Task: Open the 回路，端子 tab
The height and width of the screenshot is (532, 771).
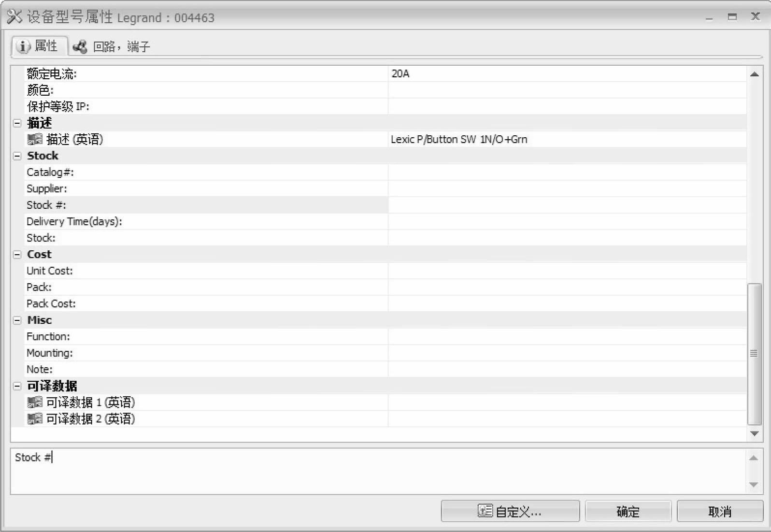Action: (x=112, y=47)
